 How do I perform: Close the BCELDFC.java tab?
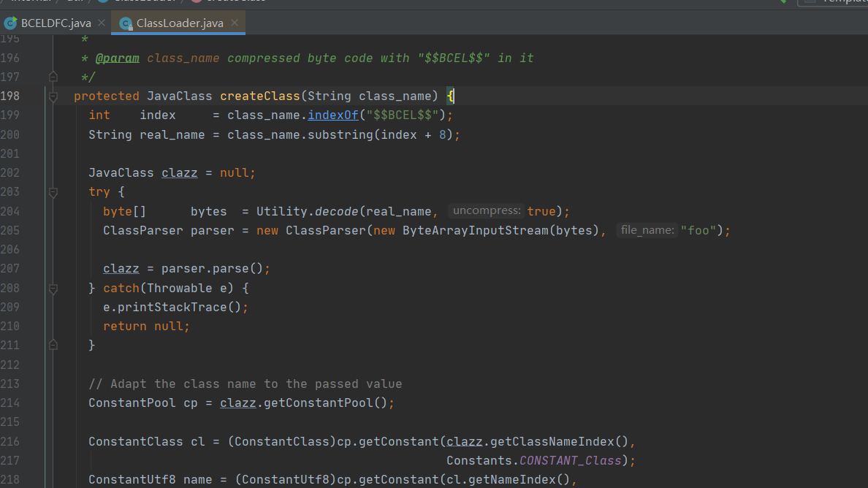tap(102, 23)
